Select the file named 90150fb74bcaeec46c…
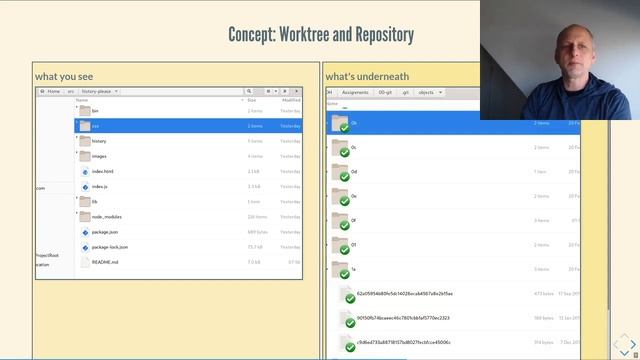Viewport: 640px width, 360px height. point(403,318)
